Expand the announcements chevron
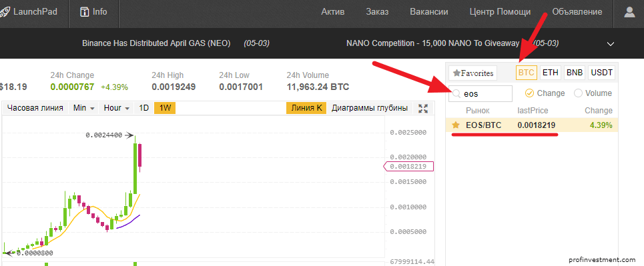This screenshot has width=644, height=266. point(611,43)
